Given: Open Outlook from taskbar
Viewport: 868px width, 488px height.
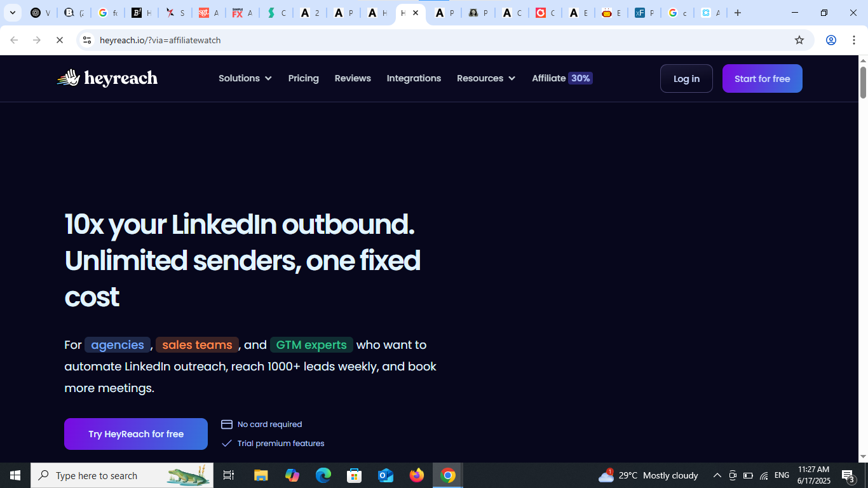Looking at the screenshot, I should click(x=386, y=475).
